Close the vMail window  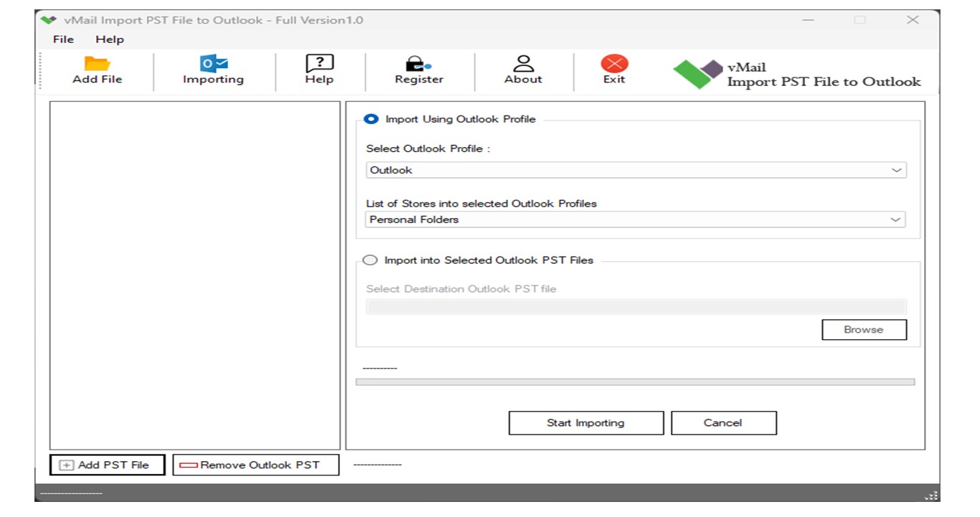pyautogui.click(x=913, y=20)
